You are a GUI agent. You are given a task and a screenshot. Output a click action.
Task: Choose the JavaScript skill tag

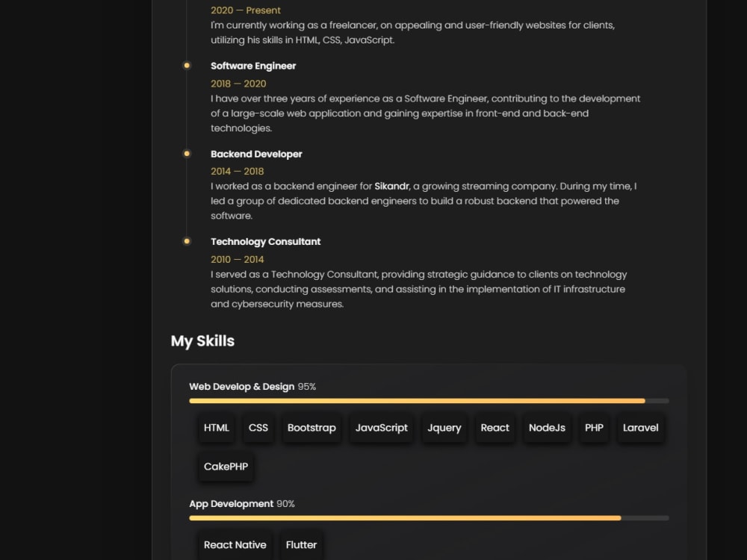coord(382,428)
